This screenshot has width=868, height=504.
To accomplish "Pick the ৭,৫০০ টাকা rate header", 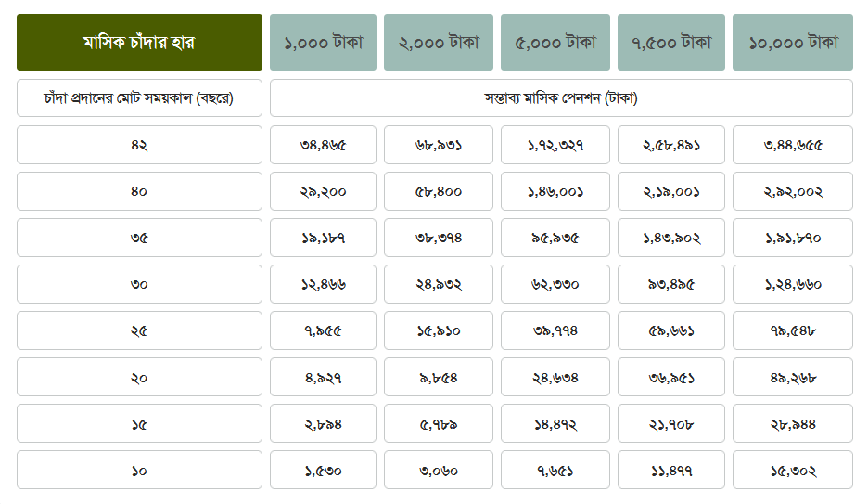I will pos(671,43).
